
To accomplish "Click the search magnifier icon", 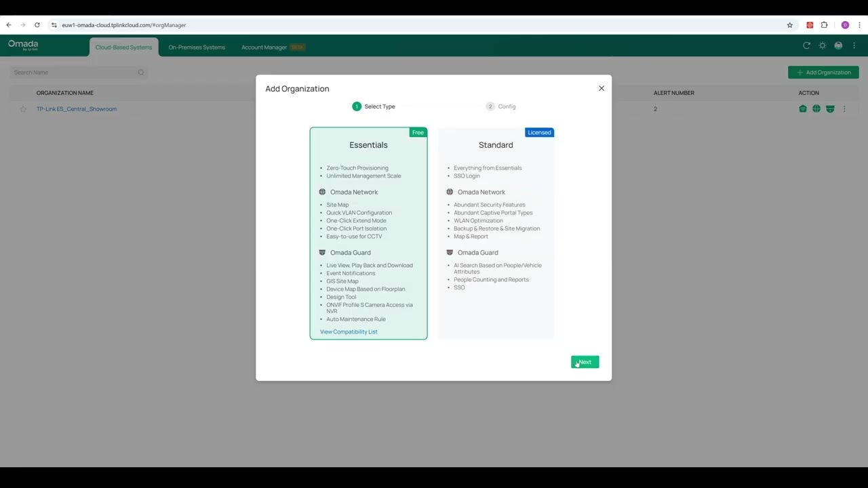I will tap(141, 73).
